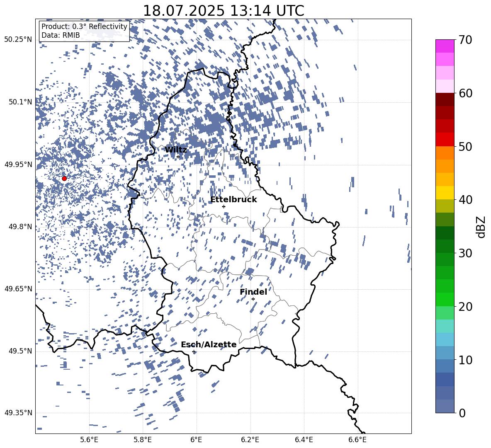The width and height of the screenshot is (491, 448).
Task: Click the 6.6°E longitude label
Action: tap(357, 440)
